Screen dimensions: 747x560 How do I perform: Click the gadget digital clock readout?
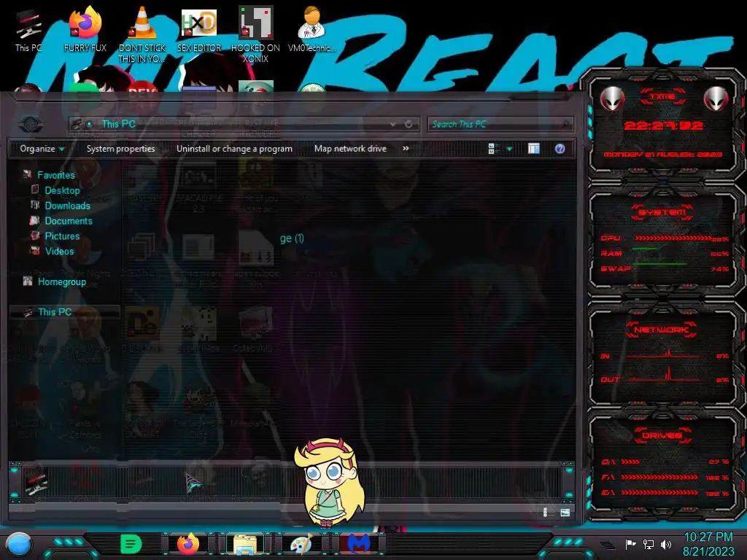click(x=664, y=125)
